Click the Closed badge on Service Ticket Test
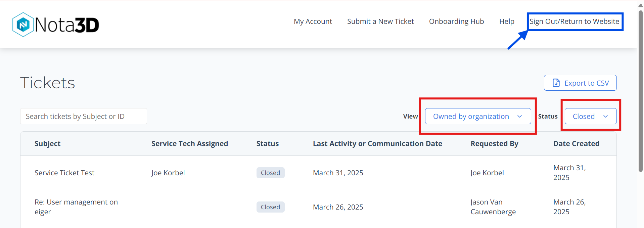644x228 pixels. 270,173
